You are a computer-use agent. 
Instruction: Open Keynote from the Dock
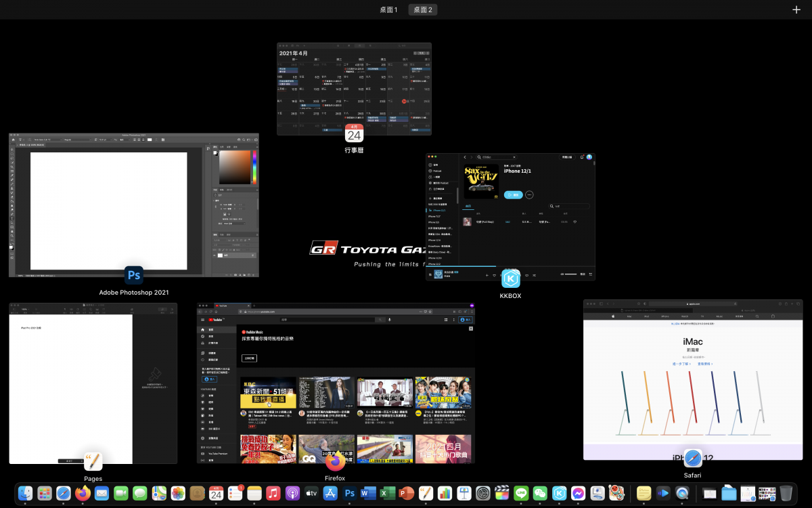click(x=464, y=494)
